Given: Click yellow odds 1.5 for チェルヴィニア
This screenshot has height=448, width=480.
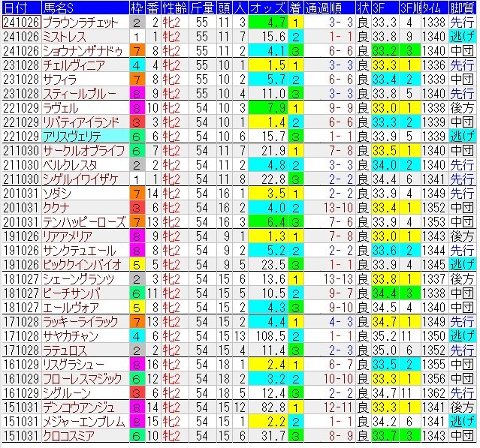Looking at the screenshot, I should coord(264,65).
